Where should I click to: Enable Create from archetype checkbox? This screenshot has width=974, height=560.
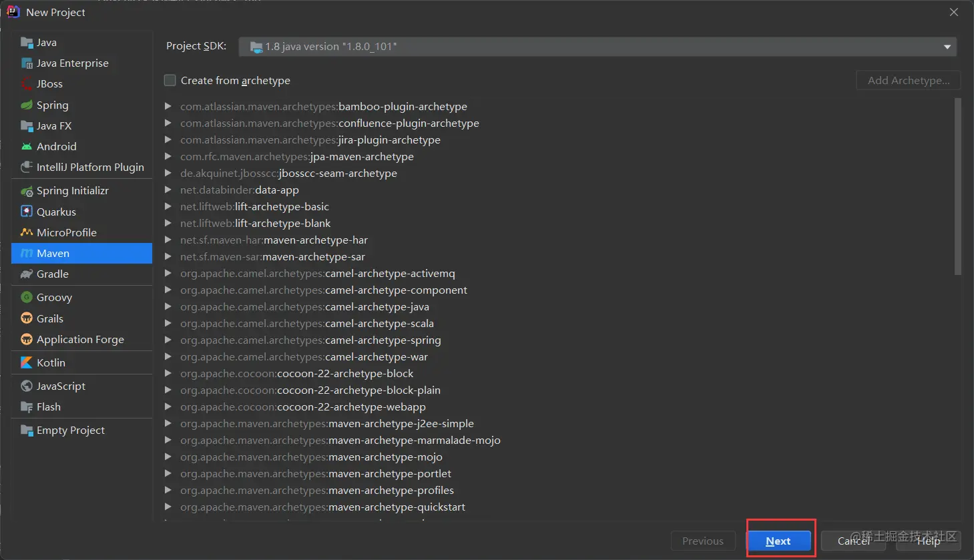[x=170, y=80]
